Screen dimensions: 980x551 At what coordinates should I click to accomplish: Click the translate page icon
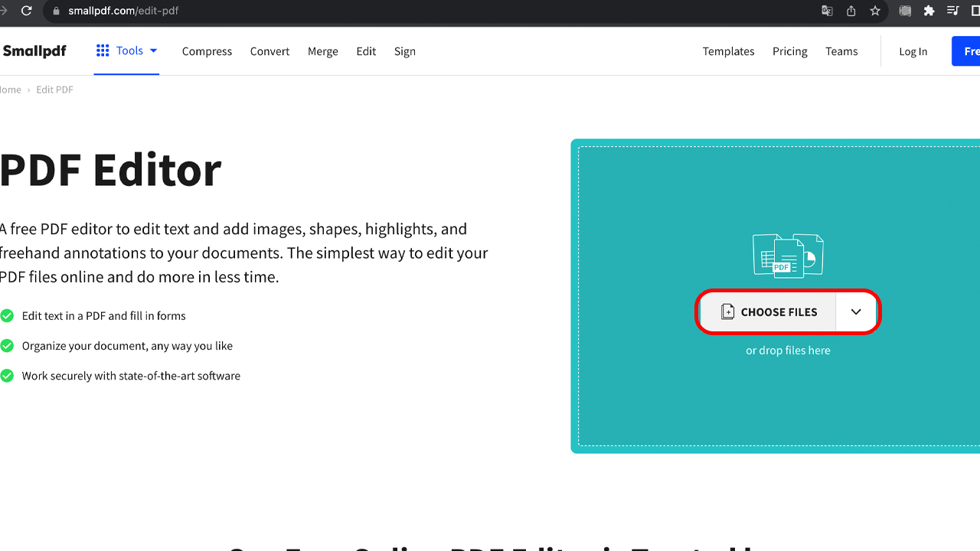pyautogui.click(x=827, y=11)
